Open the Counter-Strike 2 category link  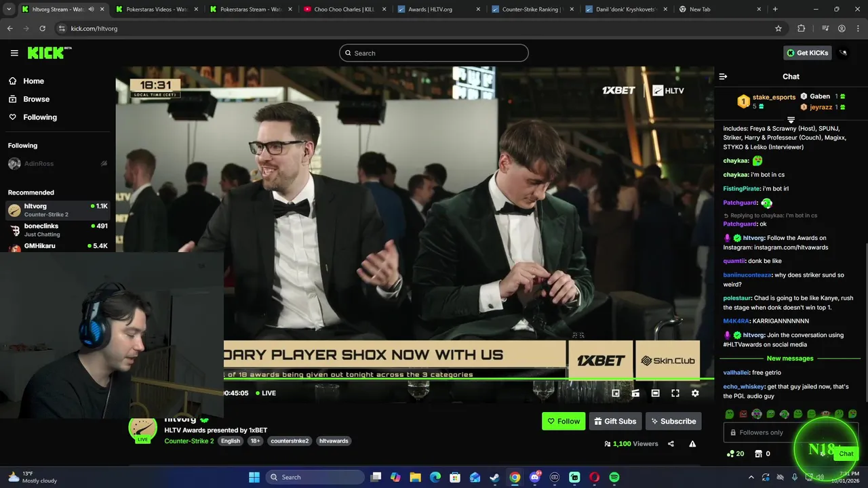click(189, 441)
